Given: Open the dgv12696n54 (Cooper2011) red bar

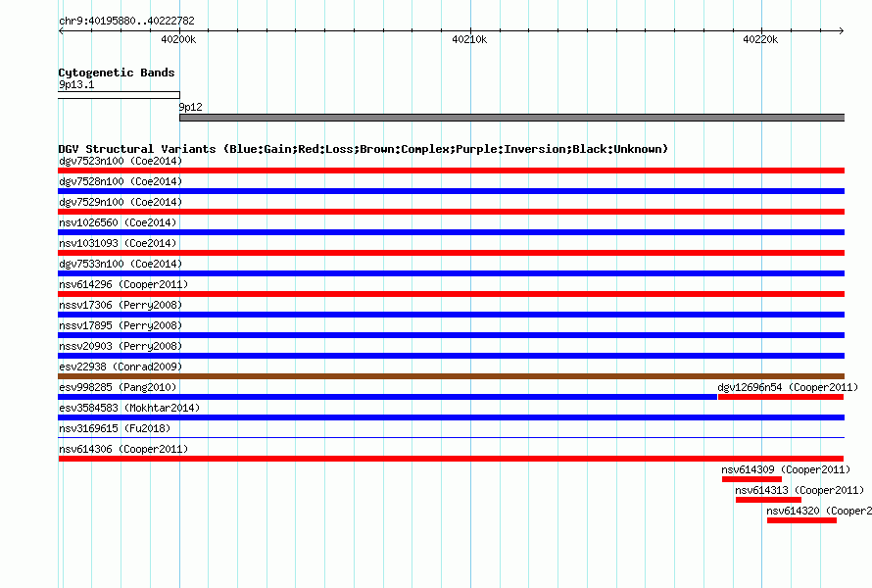Looking at the screenshot, I should pos(781,397).
